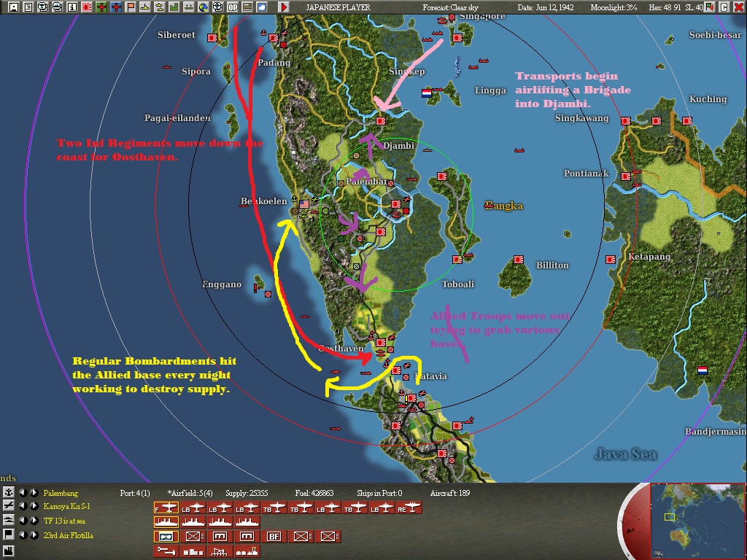Click the stacked blocks icon in industry row
Viewport: 747px width, 560px height.
[193, 551]
